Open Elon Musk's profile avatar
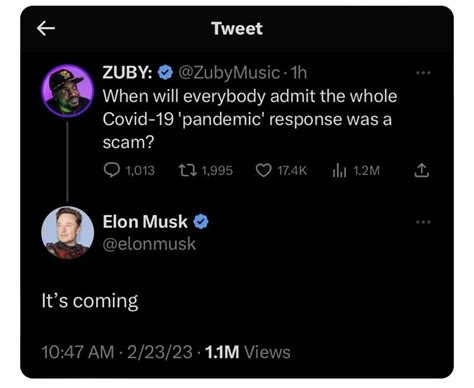This screenshot has height=388, width=474. [68, 233]
